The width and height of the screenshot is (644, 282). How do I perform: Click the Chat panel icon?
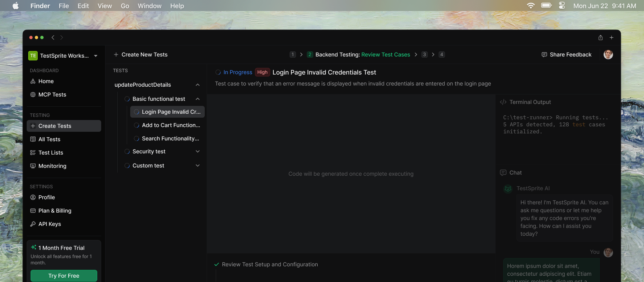tap(503, 173)
